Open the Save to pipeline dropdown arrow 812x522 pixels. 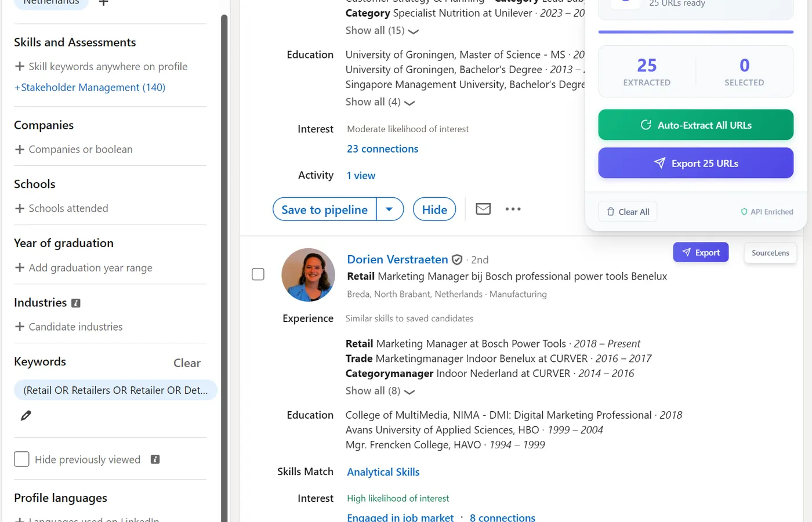coord(390,209)
